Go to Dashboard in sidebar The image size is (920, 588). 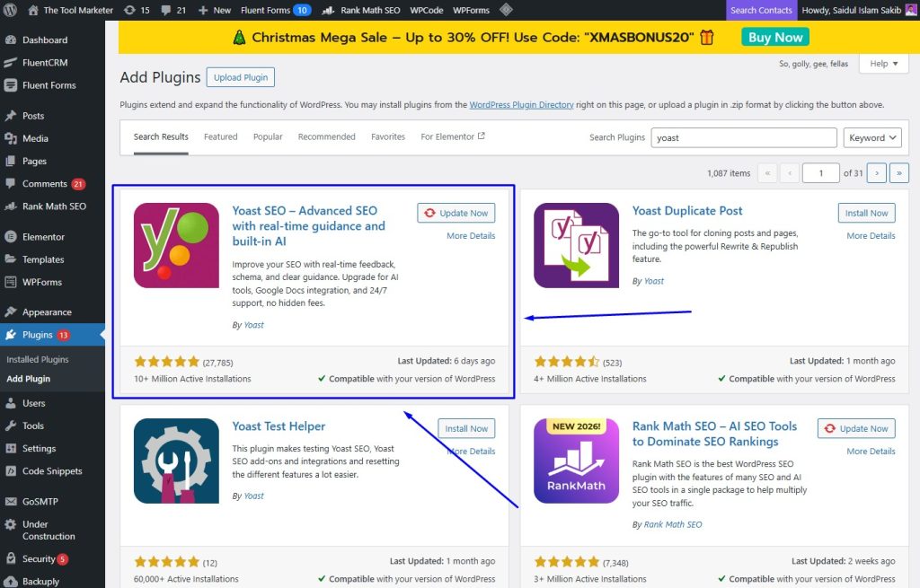[x=45, y=39]
